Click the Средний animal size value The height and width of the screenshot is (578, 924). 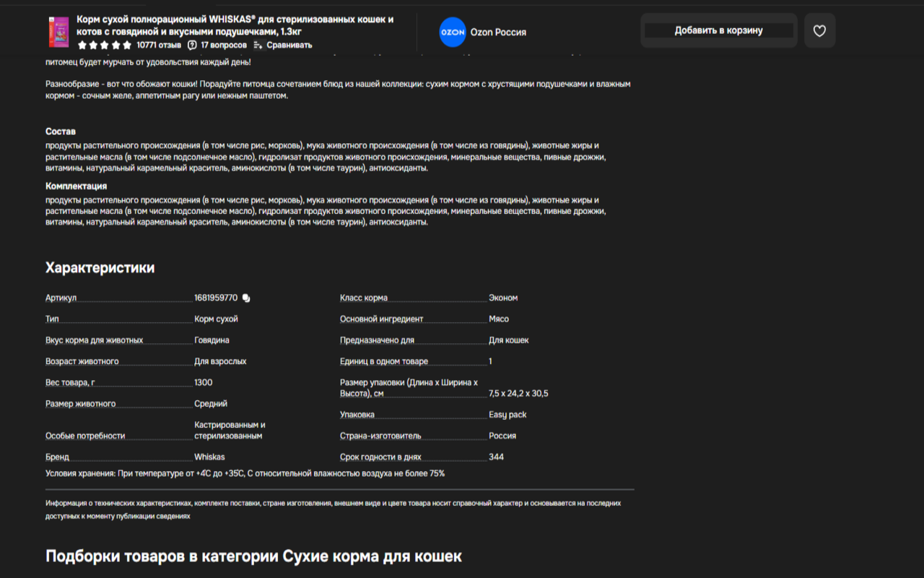point(211,404)
